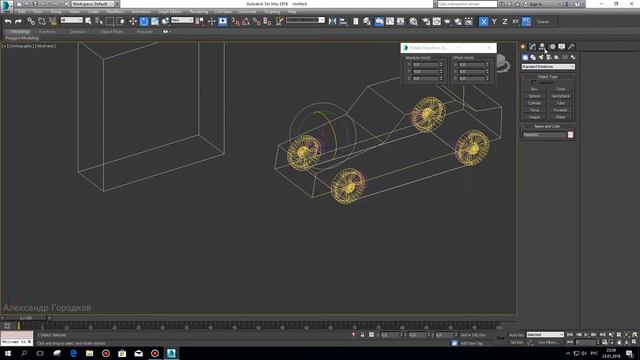Click the Add Time Tag field
Viewport: 640px width, 360px height.
(473, 343)
